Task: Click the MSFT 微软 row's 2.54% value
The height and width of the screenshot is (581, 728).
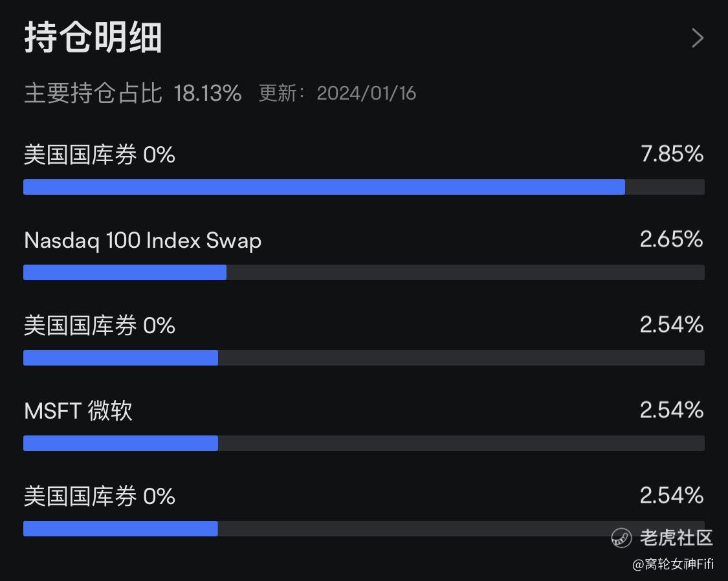Action: tap(671, 410)
